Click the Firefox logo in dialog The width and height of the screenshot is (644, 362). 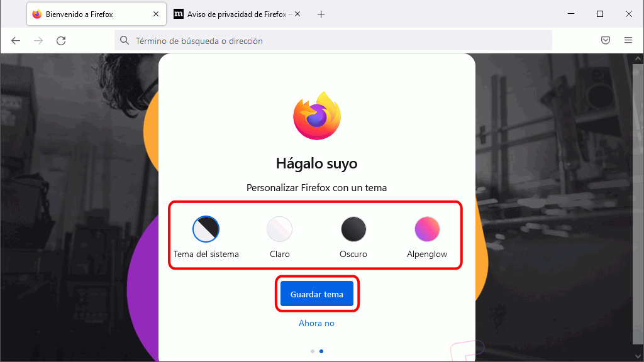pyautogui.click(x=317, y=116)
